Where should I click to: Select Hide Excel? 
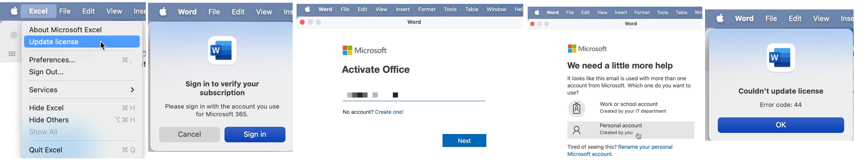(82, 108)
